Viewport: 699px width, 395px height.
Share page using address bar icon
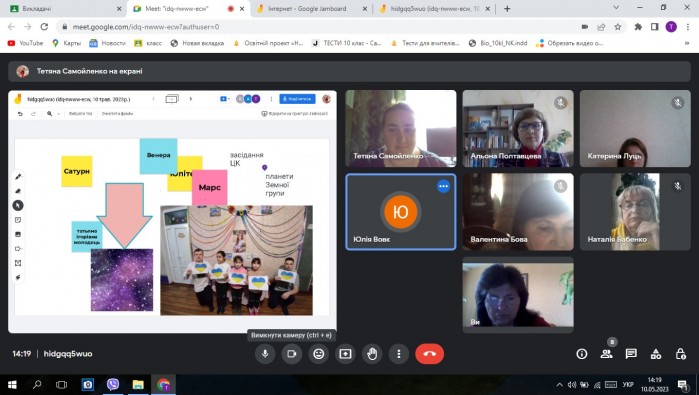tap(601, 27)
